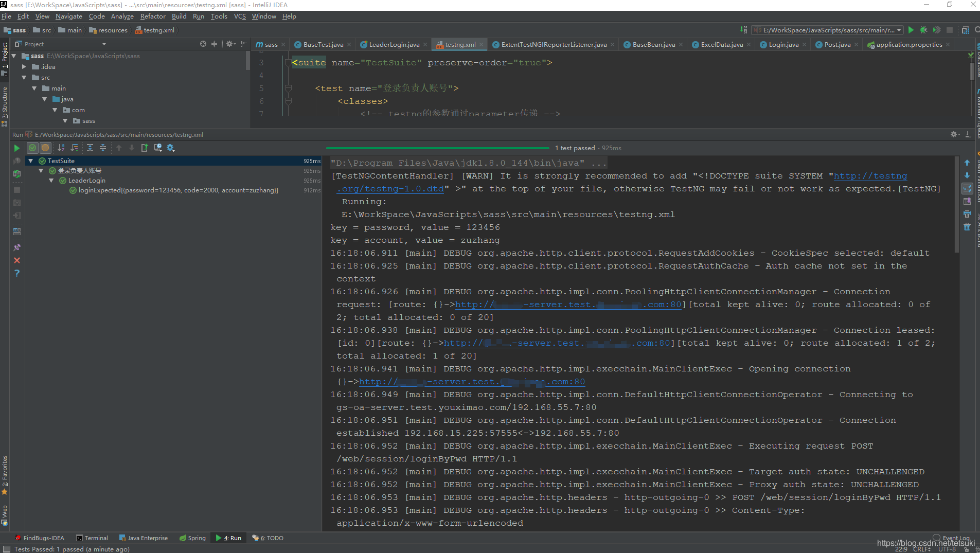
Task: Rerun tests in the Run panel
Action: click(16, 148)
